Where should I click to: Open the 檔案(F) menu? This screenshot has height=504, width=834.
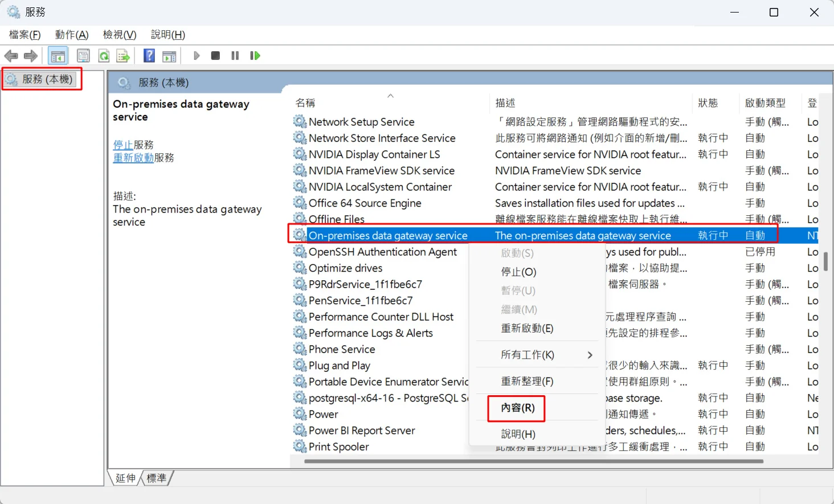25,35
